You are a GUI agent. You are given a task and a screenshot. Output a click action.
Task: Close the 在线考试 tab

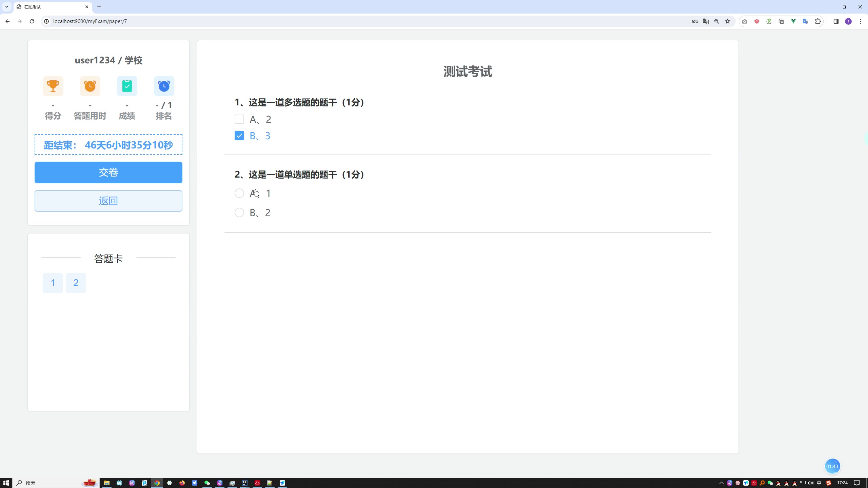click(x=87, y=7)
